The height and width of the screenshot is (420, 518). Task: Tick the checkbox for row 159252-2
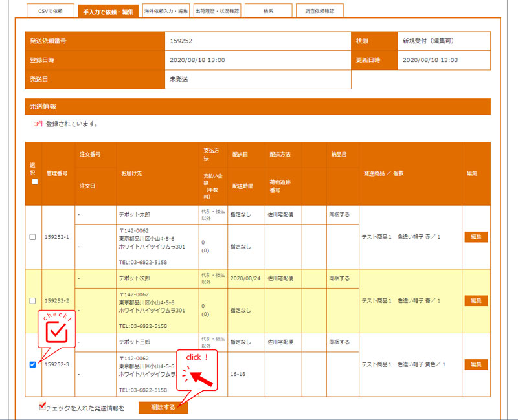pos(33,301)
